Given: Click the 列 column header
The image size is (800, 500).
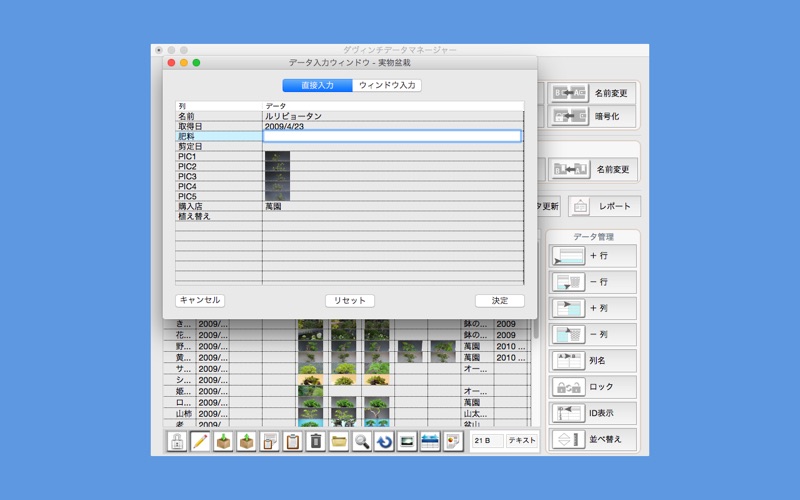Looking at the screenshot, I should (x=182, y=106).
